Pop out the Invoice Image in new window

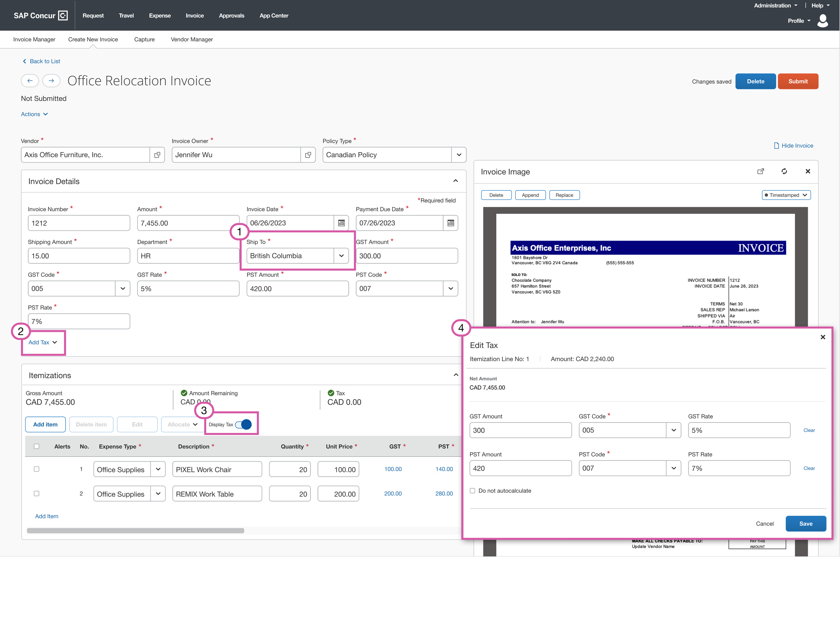coord(760,171)
